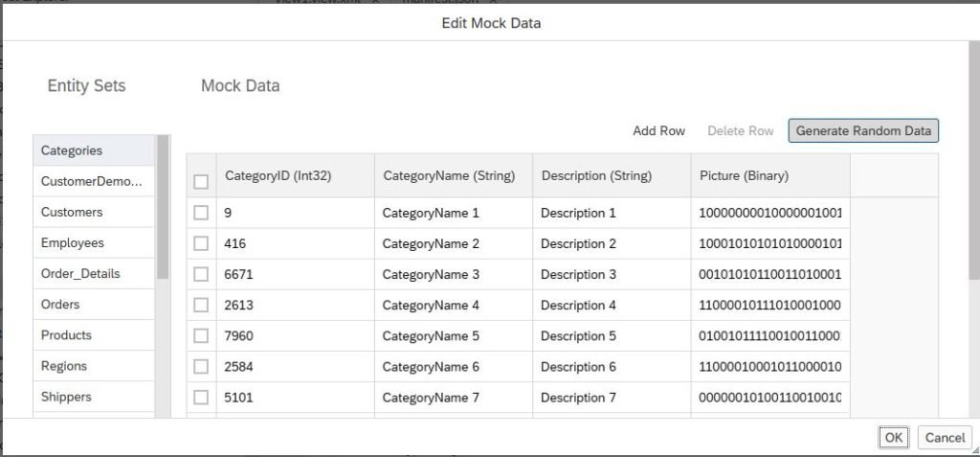980x457 pixels.
Task: Dismiss dialog with Cancel button
Action: tap(945, 438)
